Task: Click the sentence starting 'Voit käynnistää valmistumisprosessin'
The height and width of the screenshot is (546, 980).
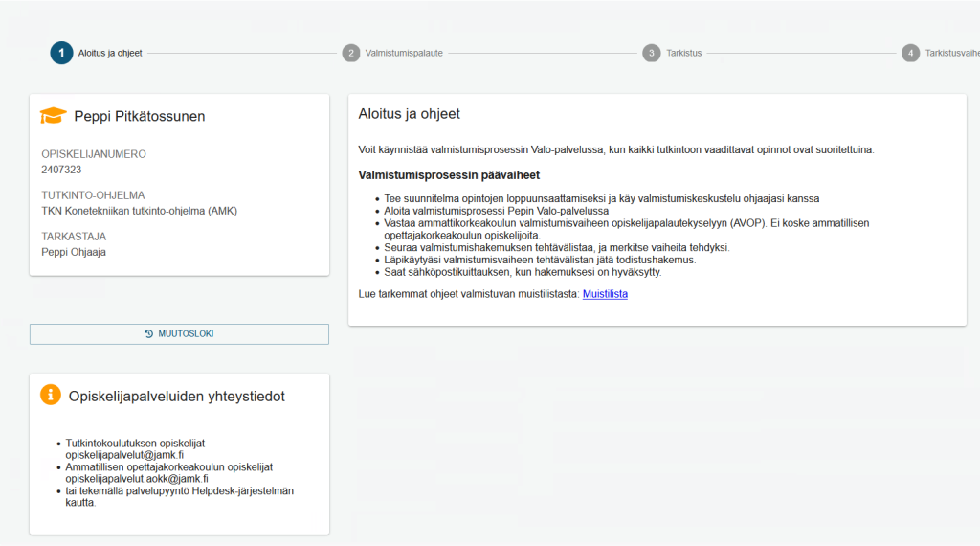Action: tap(616, 150)
